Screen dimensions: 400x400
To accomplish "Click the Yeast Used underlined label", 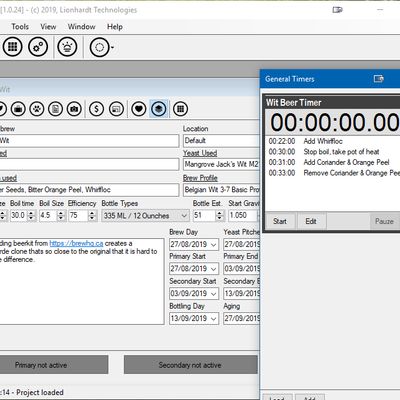I will (x=200, y=153).
